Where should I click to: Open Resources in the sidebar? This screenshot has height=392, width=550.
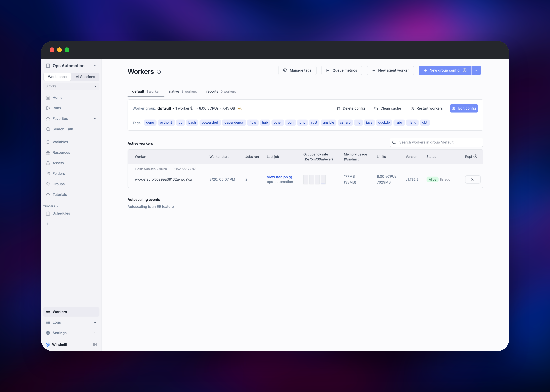[71, 153]
